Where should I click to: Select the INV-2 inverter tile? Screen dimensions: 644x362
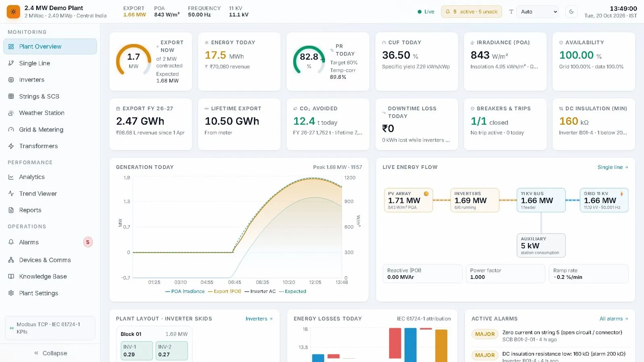171,350
